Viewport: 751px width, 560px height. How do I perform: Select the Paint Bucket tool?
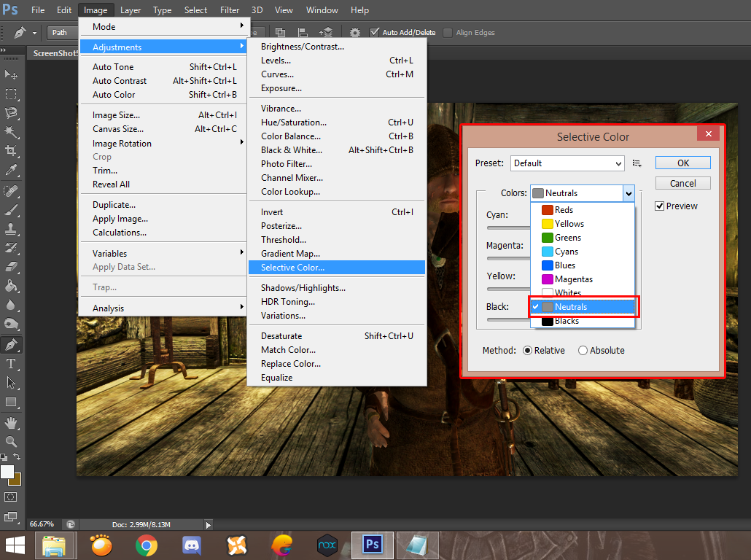coord(11,287)
